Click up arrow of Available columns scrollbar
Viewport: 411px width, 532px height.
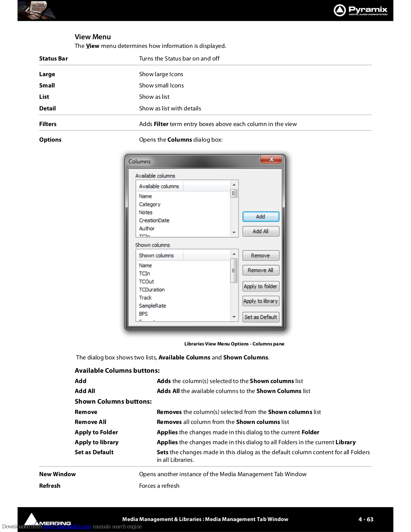click(x=234, y=185)
